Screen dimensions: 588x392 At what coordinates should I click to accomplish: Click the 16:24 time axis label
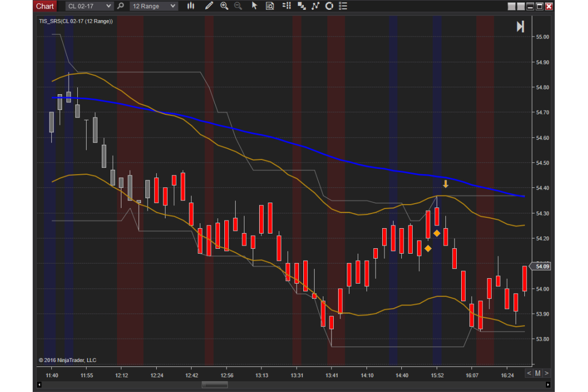(507, 375)
